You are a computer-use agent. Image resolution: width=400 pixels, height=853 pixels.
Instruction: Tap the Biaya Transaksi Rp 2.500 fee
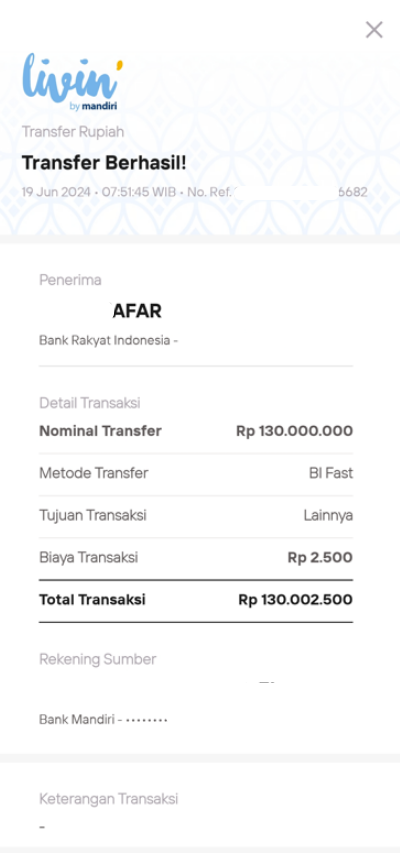(320, 558)
